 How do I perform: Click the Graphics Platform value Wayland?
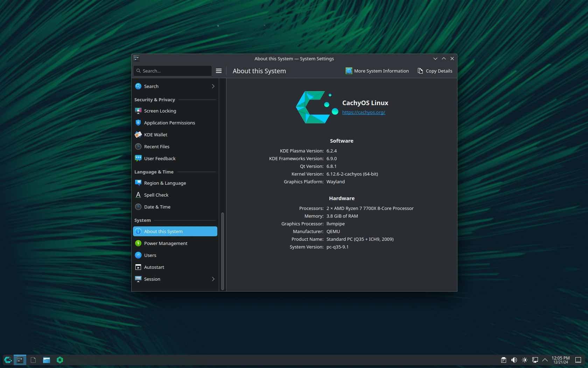pos(336,182)
